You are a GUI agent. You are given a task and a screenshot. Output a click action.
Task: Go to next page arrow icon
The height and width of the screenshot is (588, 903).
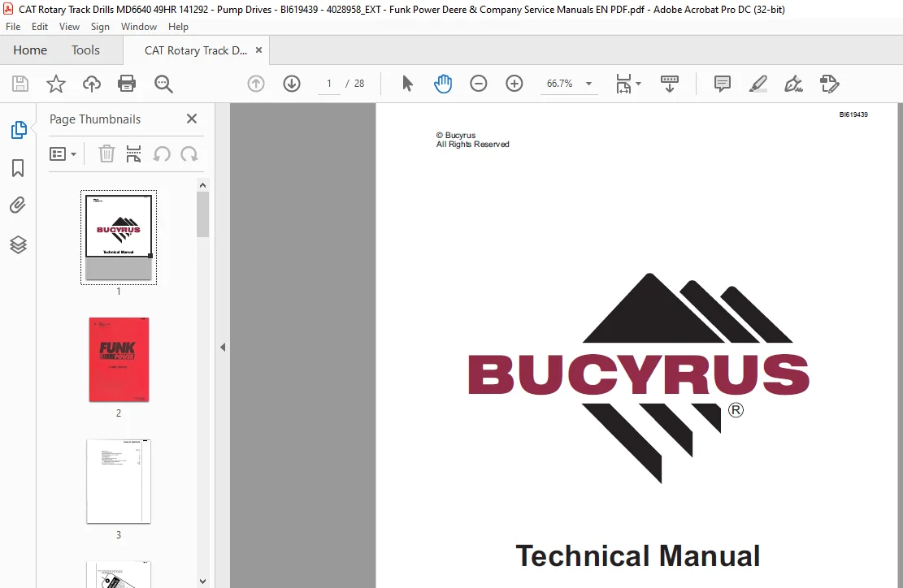292,84
